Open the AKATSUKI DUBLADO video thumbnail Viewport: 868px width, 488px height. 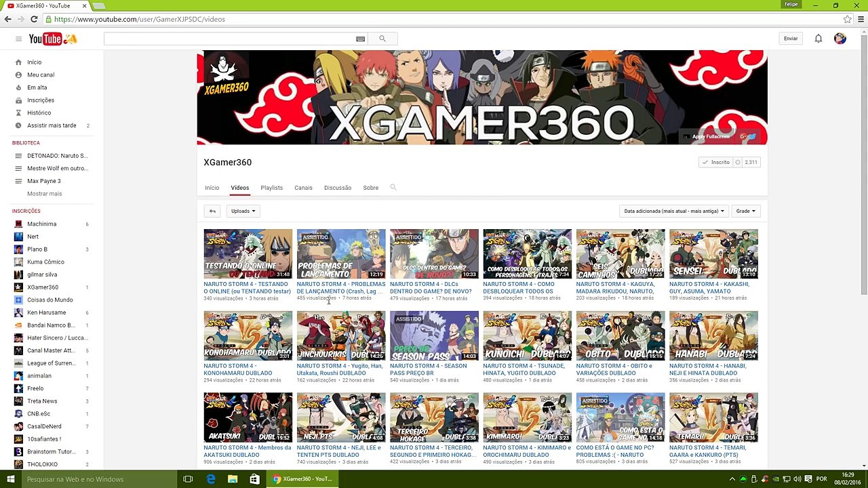[x=248, y=418]
